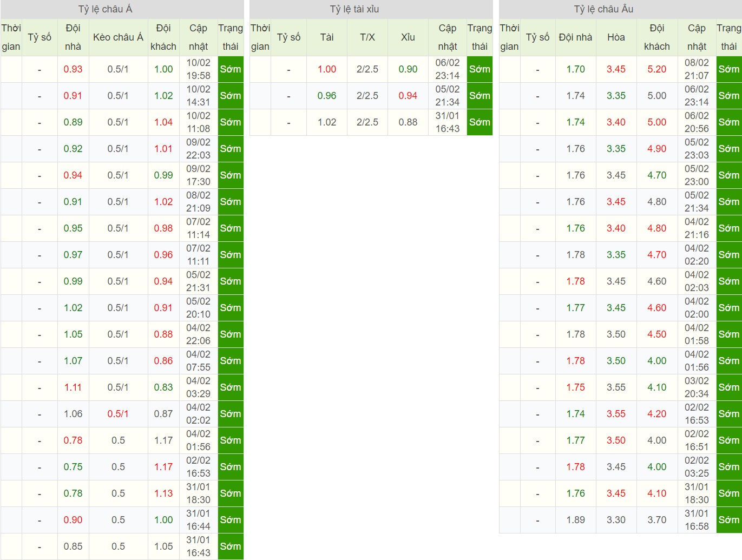The height and width of the screenshot is (560, 742).
Task: Select the 'T/X' column header
Action: 367,37
